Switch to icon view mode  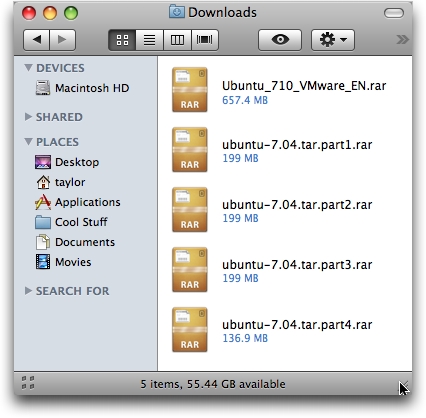tap(122, 40)
